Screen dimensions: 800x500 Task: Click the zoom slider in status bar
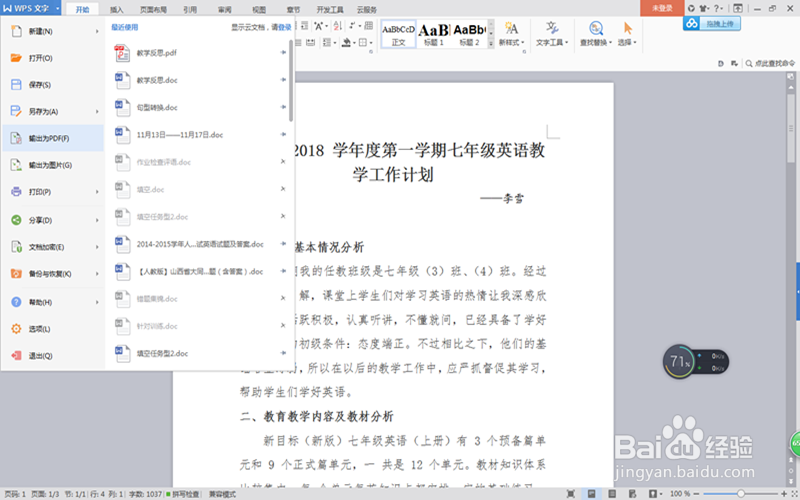pos(741,493)
